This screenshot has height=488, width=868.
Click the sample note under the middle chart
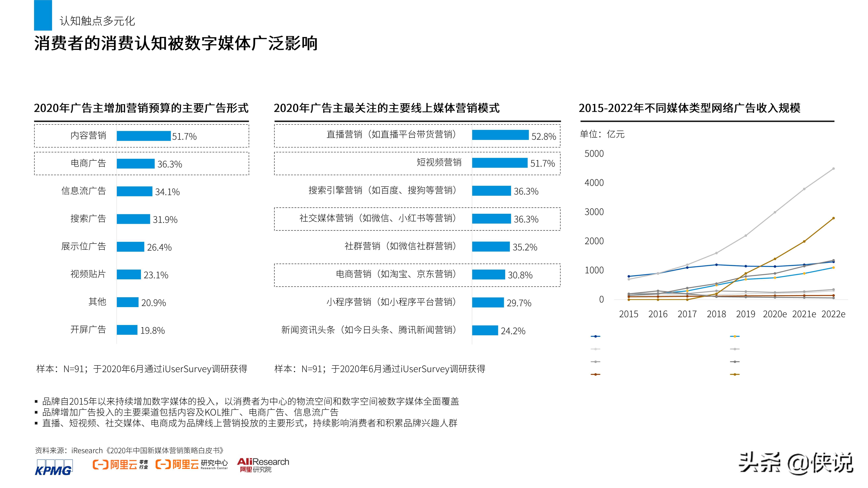tap(380, 369)
